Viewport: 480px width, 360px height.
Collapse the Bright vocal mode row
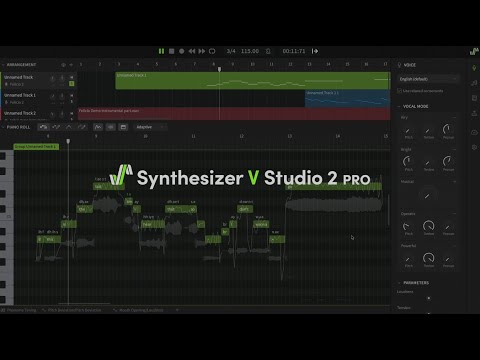coord(454,149)
